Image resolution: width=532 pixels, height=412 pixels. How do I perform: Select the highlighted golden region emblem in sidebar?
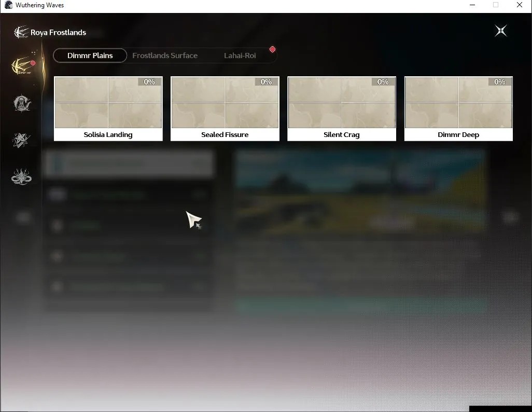22,65
